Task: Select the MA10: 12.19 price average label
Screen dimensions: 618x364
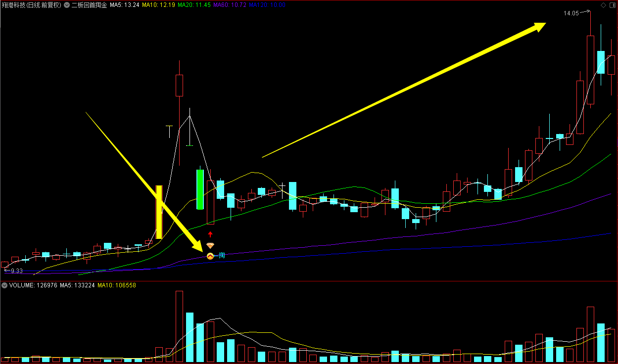Action: click(x=158, y=5)
